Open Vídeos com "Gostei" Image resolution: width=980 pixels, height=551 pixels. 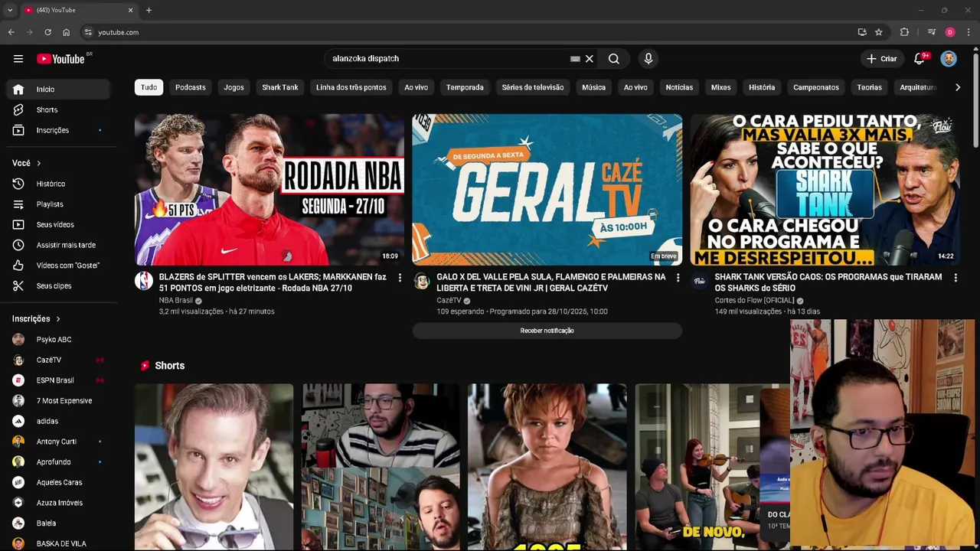point(58,266)
